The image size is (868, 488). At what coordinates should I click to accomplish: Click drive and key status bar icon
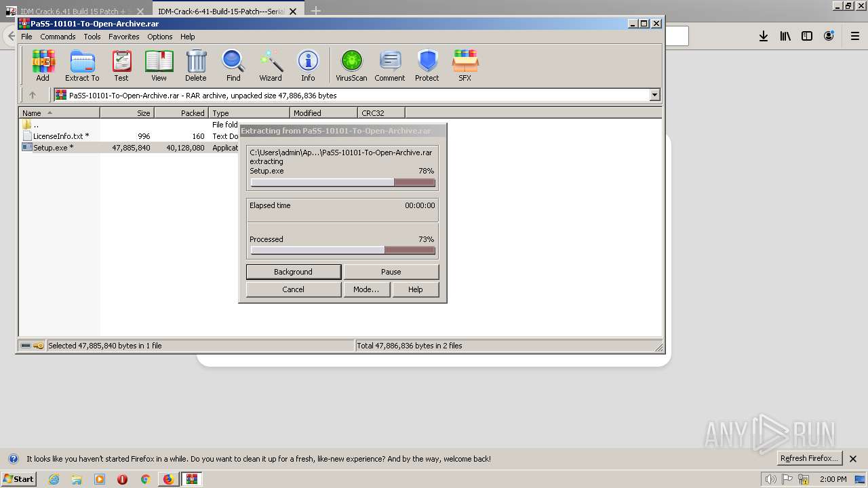tap(32, 346)
